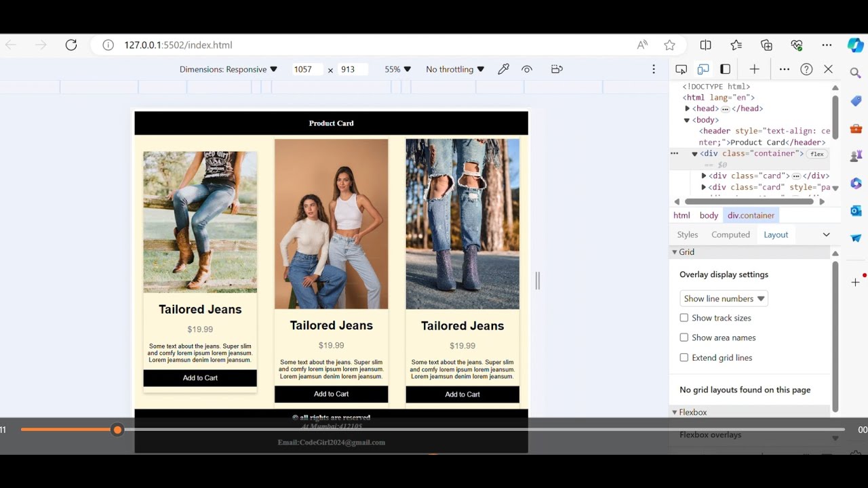
Task: Toggle device emulation icon in DevTools
Action: point(703,69)
